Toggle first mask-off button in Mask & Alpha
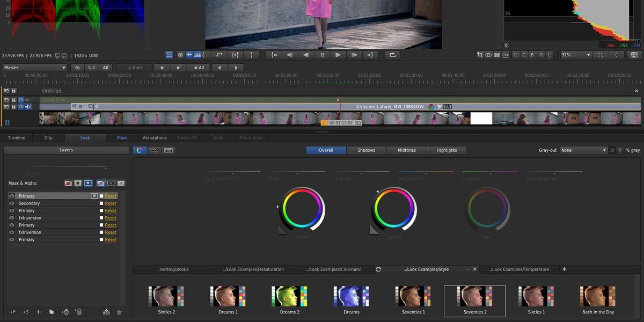This screenshot has width=644, height=322. click(68, 183)
